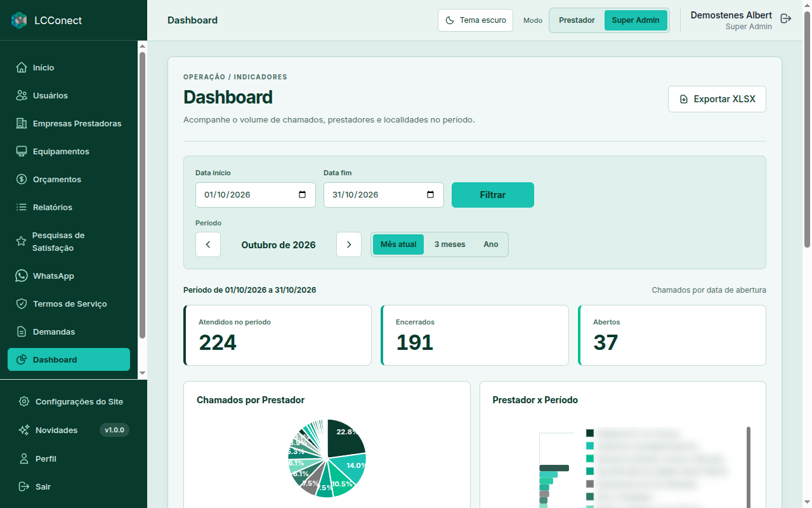This screenshot has height=508, width=812.
Task: Click Chamados por data de abertura text
Action: (x=709, y=290)
